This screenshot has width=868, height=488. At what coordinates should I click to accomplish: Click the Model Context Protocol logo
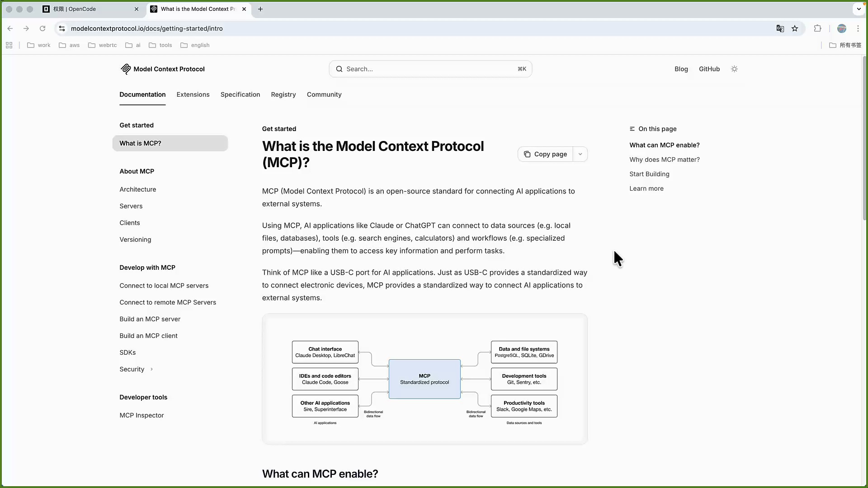point(162,69)
